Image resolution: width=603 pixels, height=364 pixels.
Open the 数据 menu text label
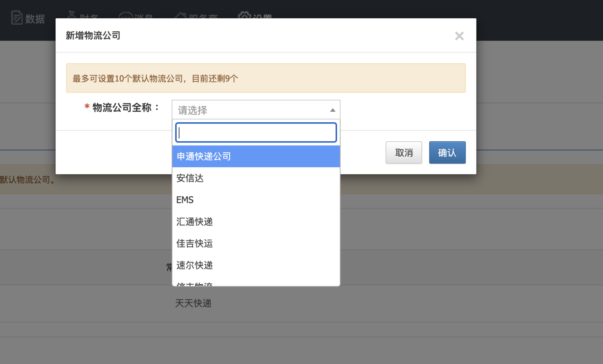[x=35, y=19]
